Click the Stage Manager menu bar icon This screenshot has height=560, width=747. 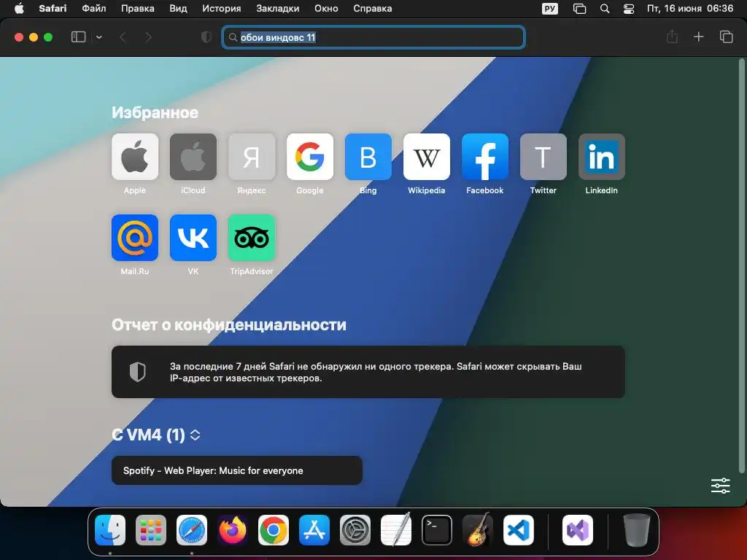[579, 9]
